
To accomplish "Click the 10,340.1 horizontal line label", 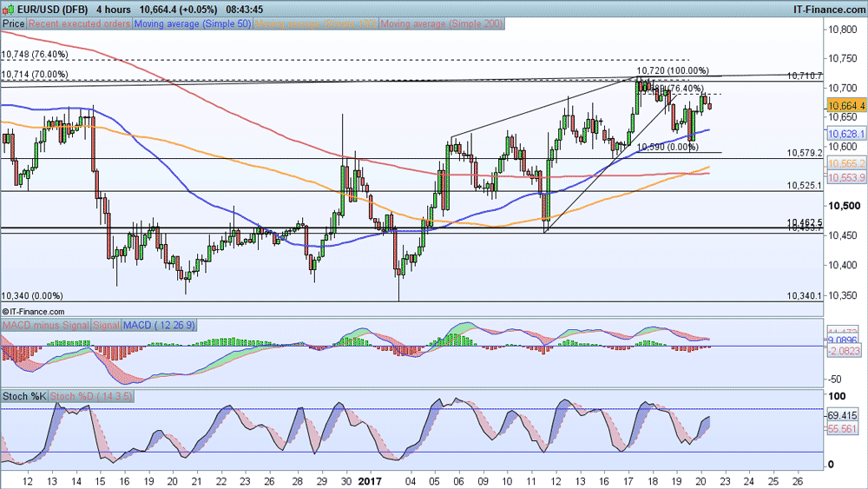I will [x=805, y=295].
